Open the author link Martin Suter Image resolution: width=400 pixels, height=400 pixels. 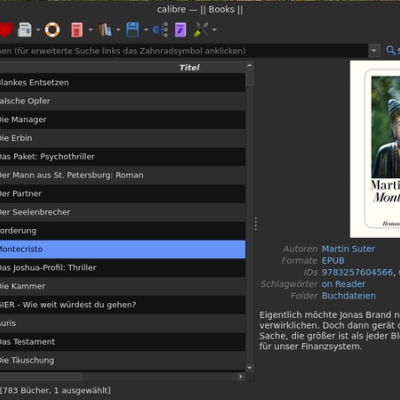348,249
